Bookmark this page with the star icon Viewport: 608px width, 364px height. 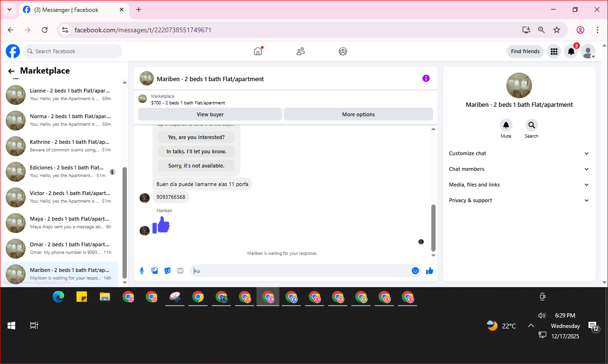click(x=557, y=30)
